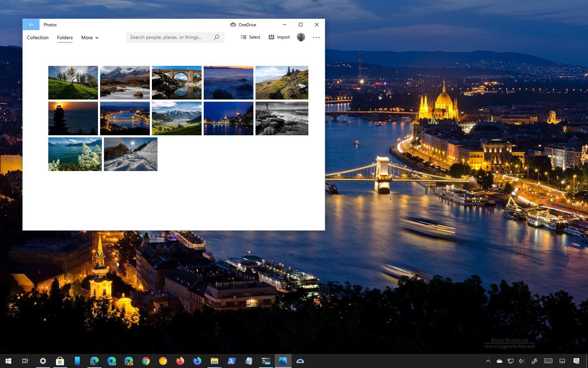Viewport: 588px width, 368px height.
Task: Click the account avatar icon in Photos
Action: (301, 37)
